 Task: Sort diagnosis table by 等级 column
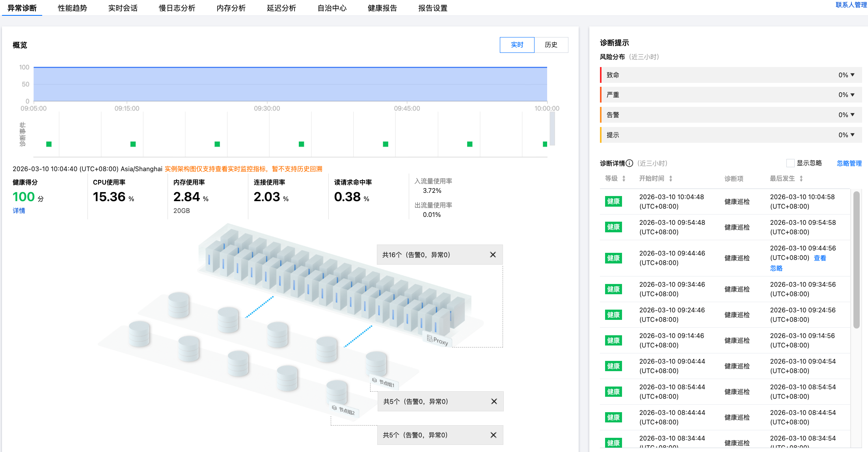pyautogui.click(x=624, y=179)
